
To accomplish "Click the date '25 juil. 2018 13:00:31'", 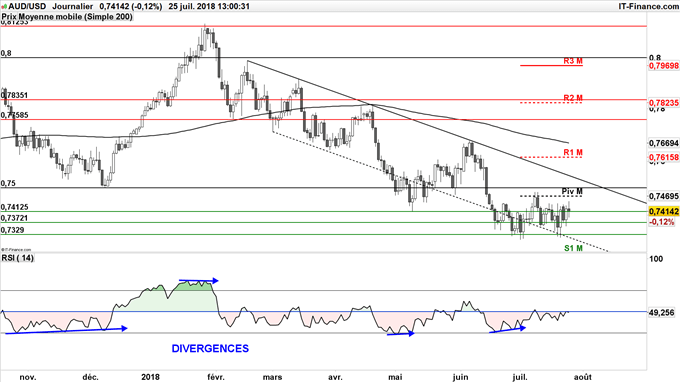I will point(209,7).
